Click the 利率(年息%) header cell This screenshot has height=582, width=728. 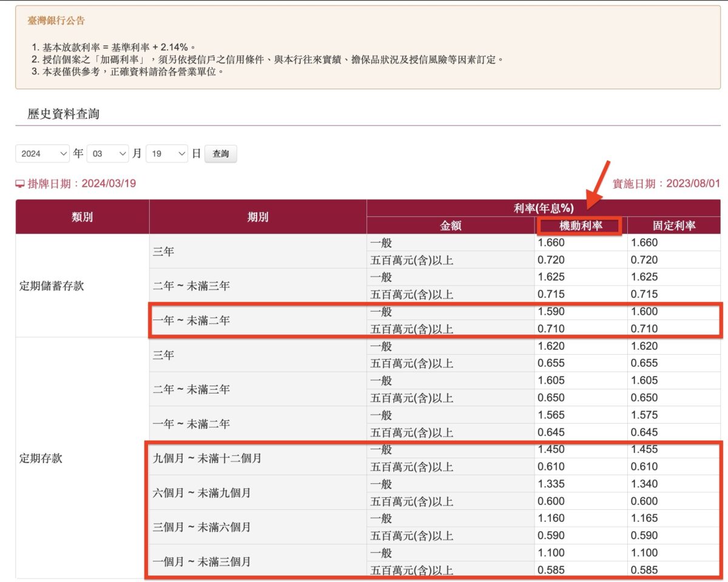tap(544, 208)
